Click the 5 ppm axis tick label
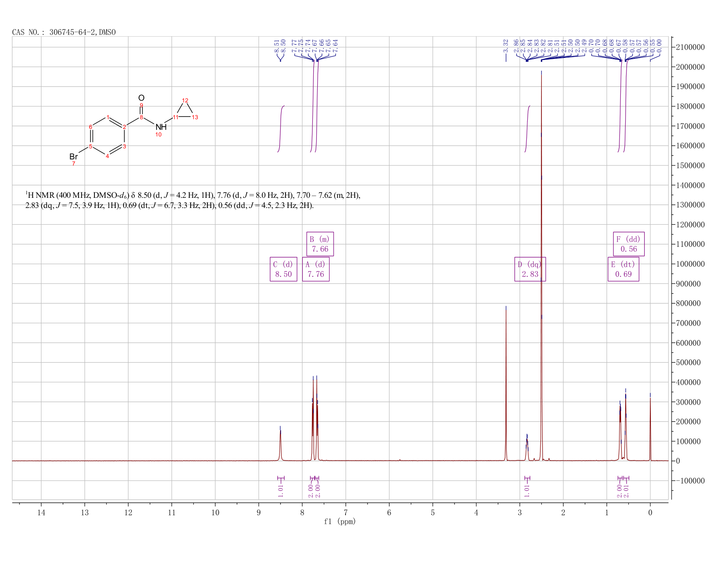The width and height of the screenshot is (728, 563). pyautogui.click(x=432, y=513)
